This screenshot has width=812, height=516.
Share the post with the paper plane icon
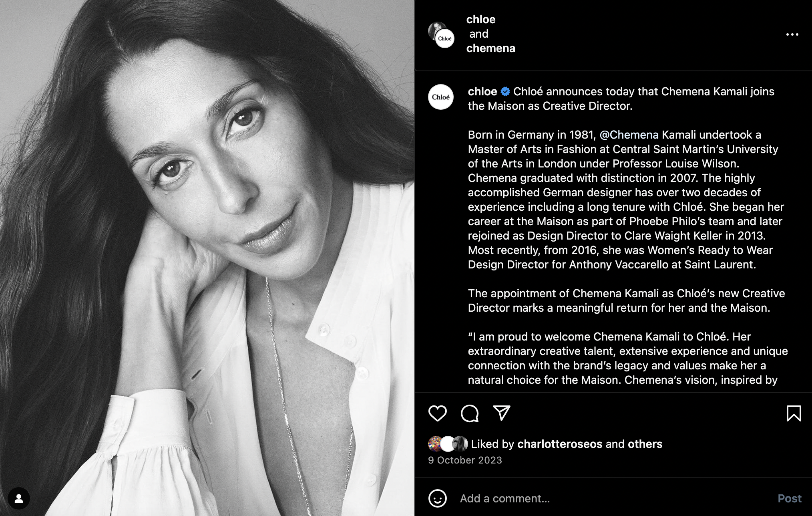(501, 413)
